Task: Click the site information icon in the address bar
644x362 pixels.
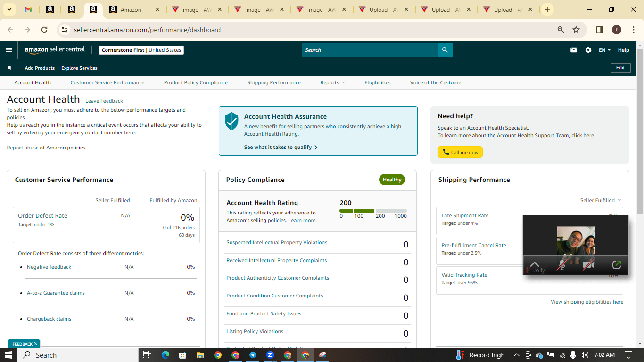Action: tap(65, 30)
